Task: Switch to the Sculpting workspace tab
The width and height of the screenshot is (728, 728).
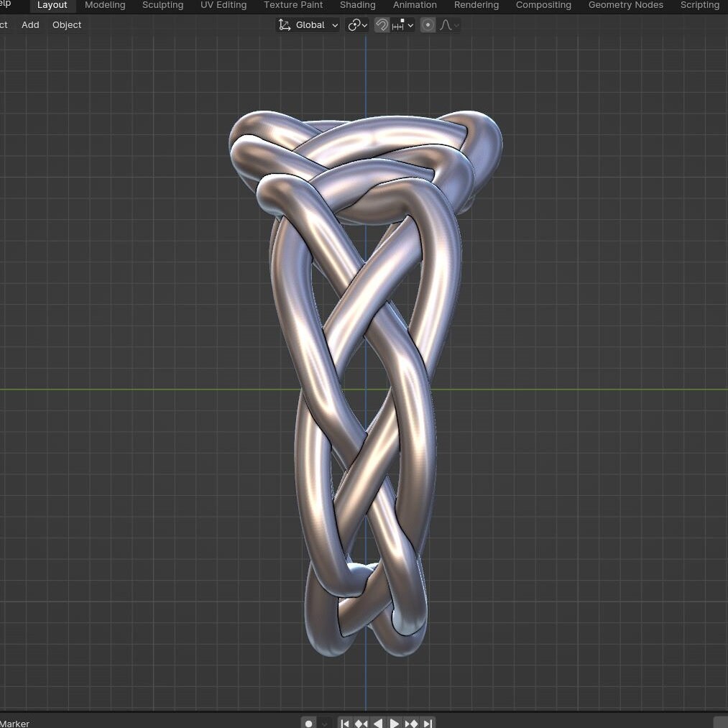Action: [x=162, y=5]
